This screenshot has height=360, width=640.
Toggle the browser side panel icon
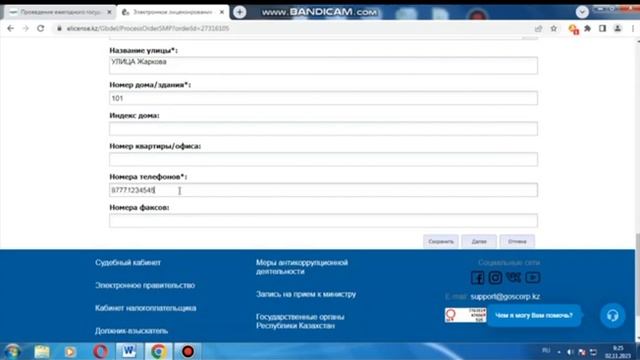pyautogui.click(x=602, y=29)
